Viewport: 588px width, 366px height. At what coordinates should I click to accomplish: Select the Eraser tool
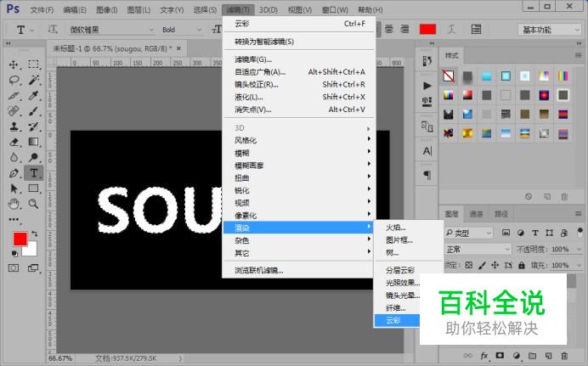point(14,142)
